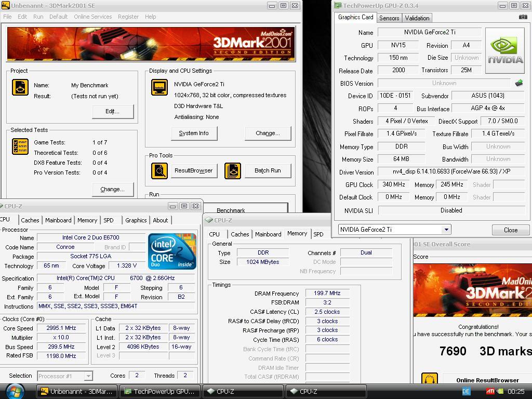This screenshot has height=399, width=532.
Task: Click the ResultBrowser magnifier icon
Action: click(x=159, y=171)
